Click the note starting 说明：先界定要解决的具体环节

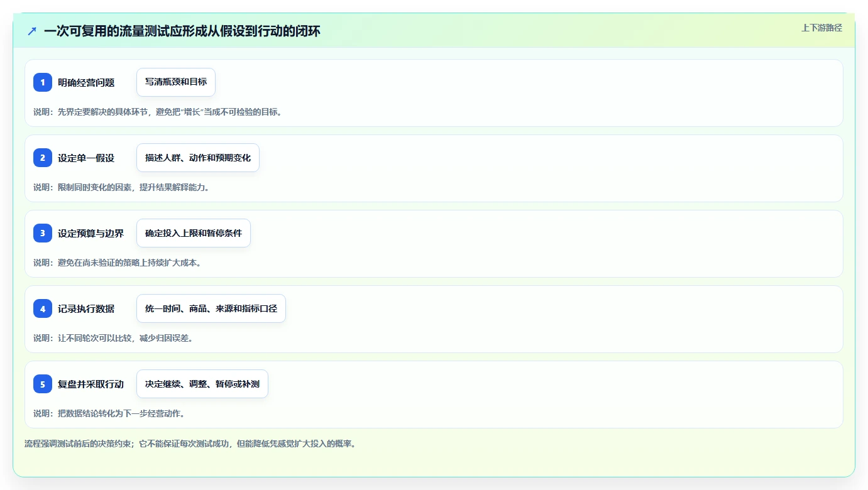tap(158, 112)
